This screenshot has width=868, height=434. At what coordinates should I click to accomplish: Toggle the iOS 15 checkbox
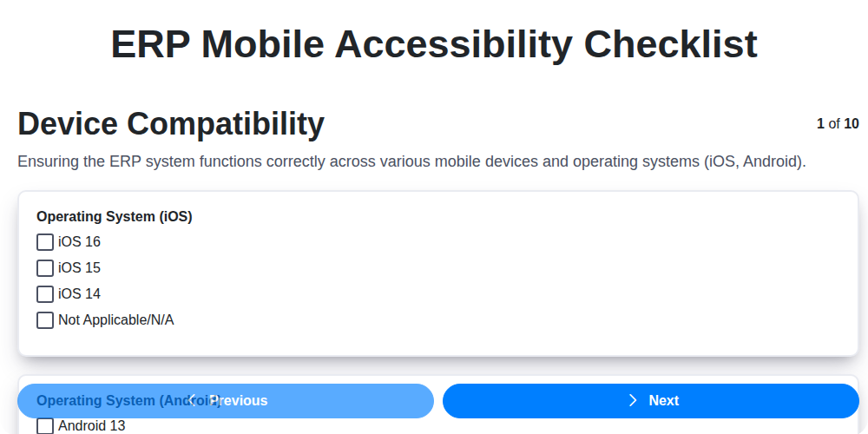(x=45, y=268)
